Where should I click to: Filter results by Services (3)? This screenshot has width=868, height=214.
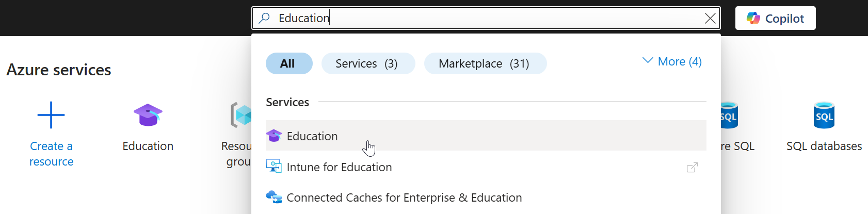368,63
